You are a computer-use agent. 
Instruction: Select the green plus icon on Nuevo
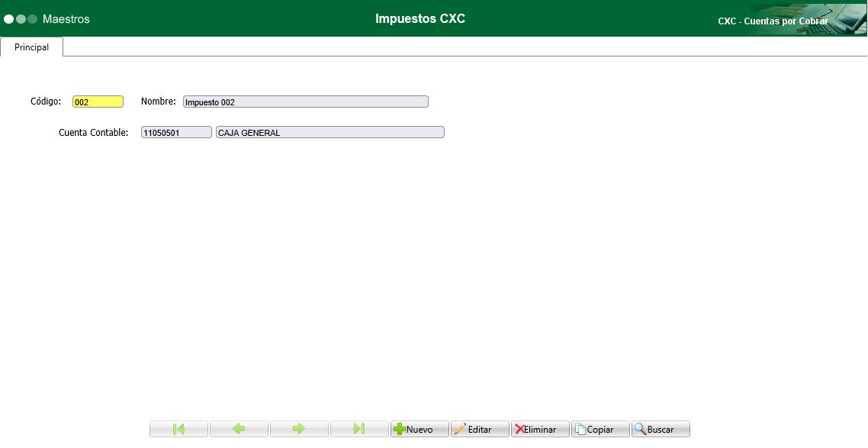400,428
